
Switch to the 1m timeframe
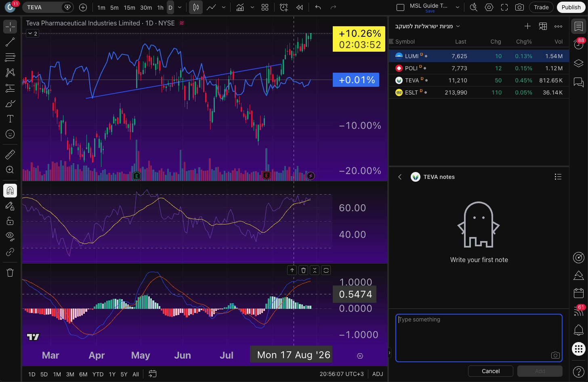click(101, 7)
